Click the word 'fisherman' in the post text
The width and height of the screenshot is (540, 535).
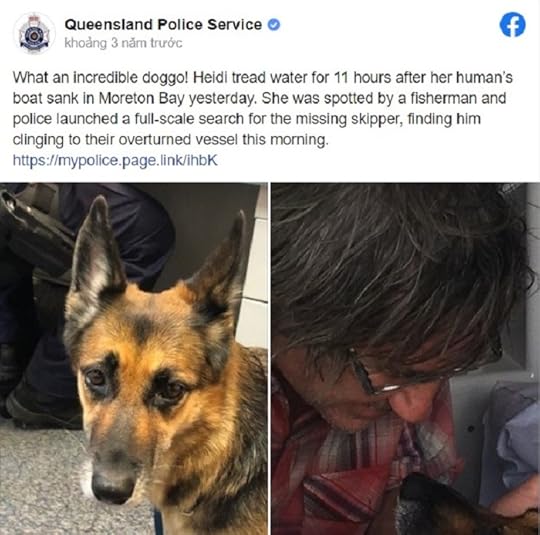(443, 99)
